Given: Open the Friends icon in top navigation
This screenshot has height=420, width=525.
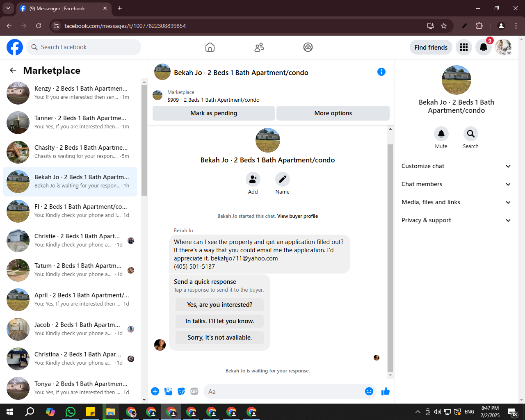Looking at the screenshot, I should click(259, 47).
